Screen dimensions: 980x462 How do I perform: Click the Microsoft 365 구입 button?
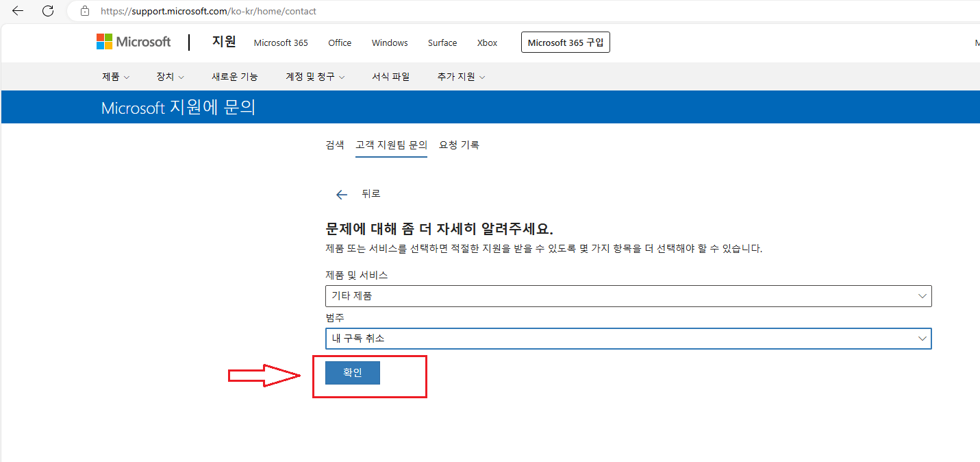coord(566,42)
